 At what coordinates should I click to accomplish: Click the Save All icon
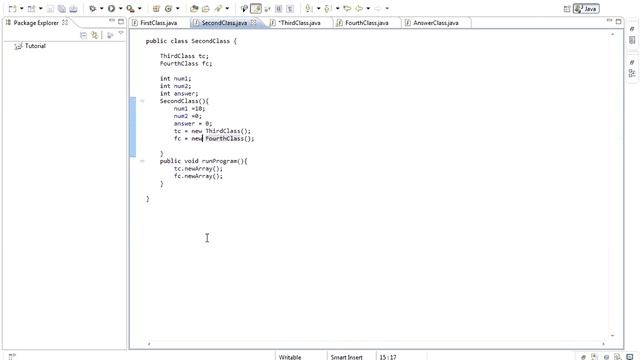[x=62, y=9]
